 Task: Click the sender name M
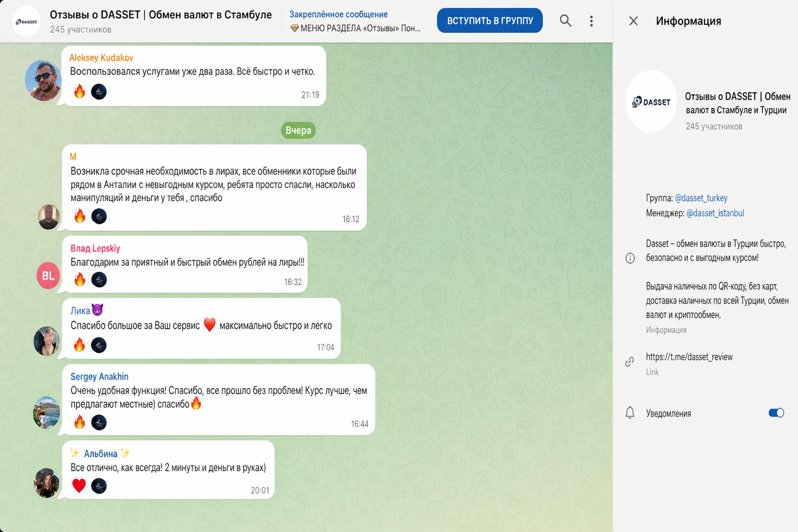click(73, 156)
